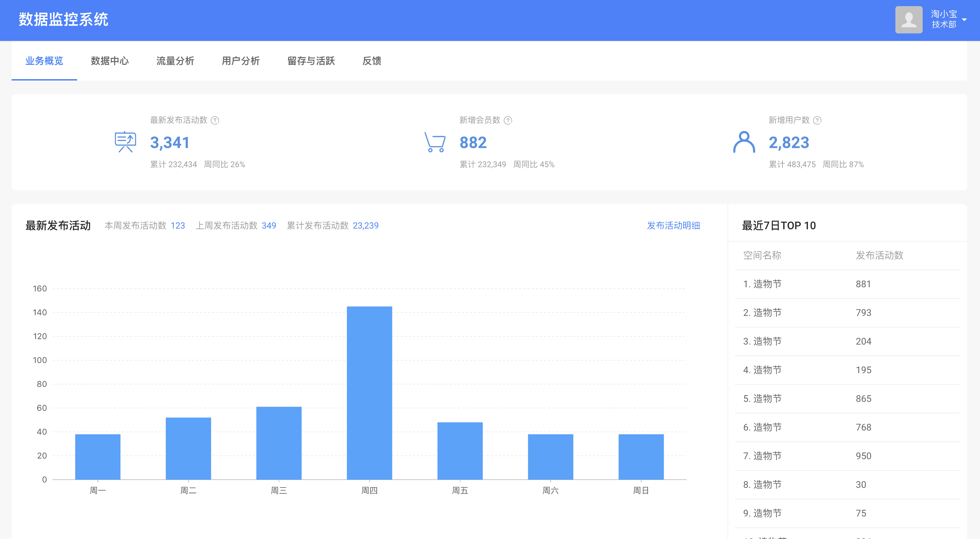Click help icon next to 新增会员数

(508, 120)
